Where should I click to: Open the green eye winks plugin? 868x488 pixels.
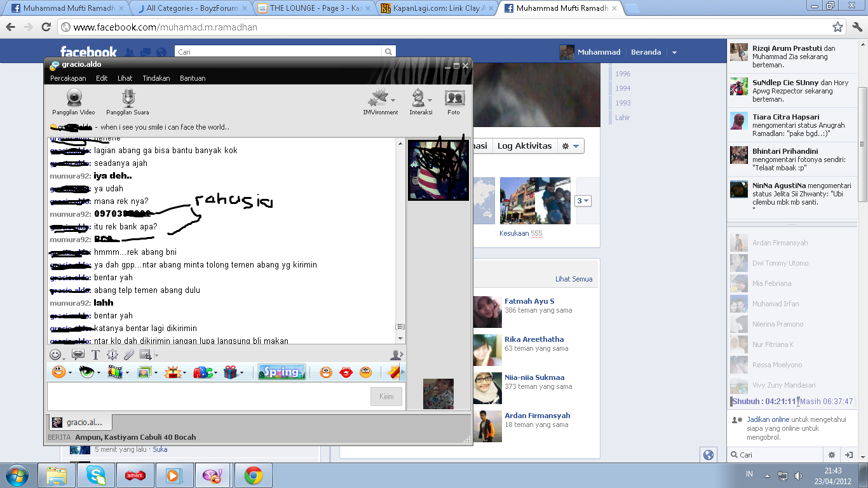coord(86,372)
